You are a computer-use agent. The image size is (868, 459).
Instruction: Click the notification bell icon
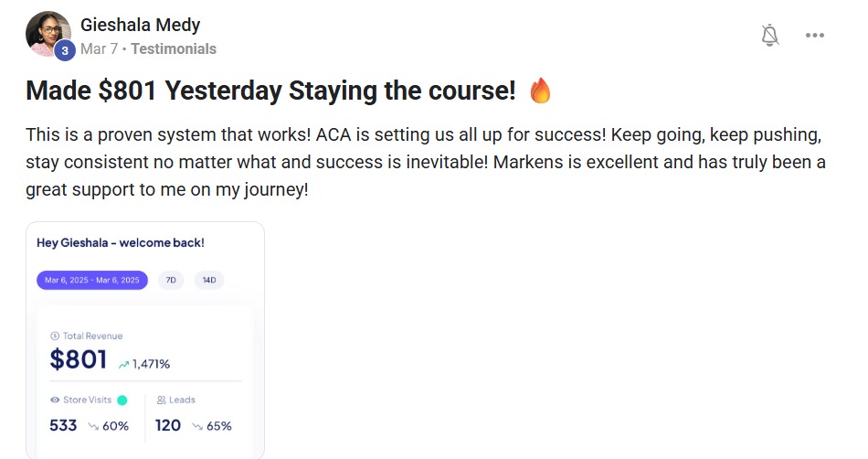[x=770, y=36]
